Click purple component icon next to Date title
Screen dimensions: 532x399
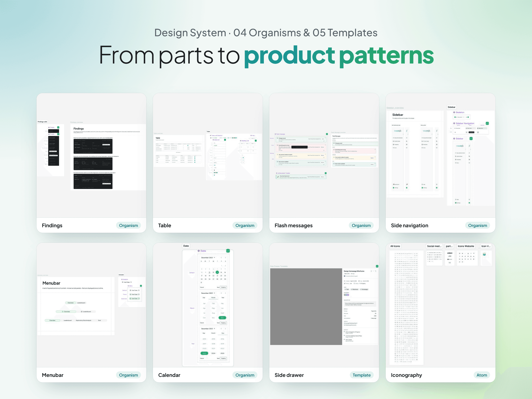(199, 251)
